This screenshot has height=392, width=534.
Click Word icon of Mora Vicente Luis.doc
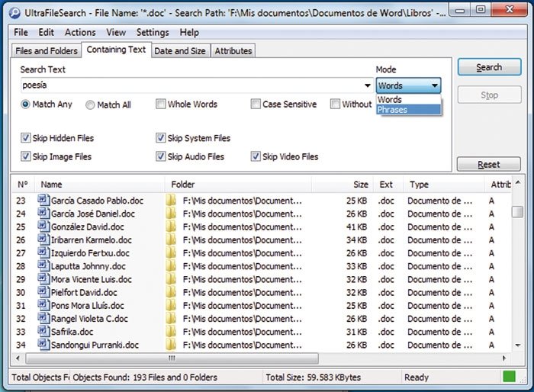pos(43,278)
